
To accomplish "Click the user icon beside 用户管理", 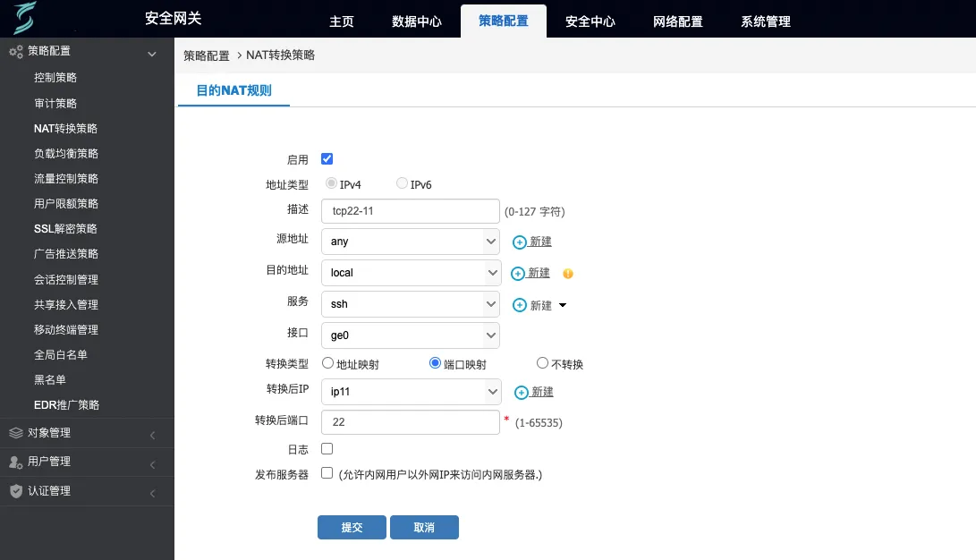I will click(x=14, y=462).
